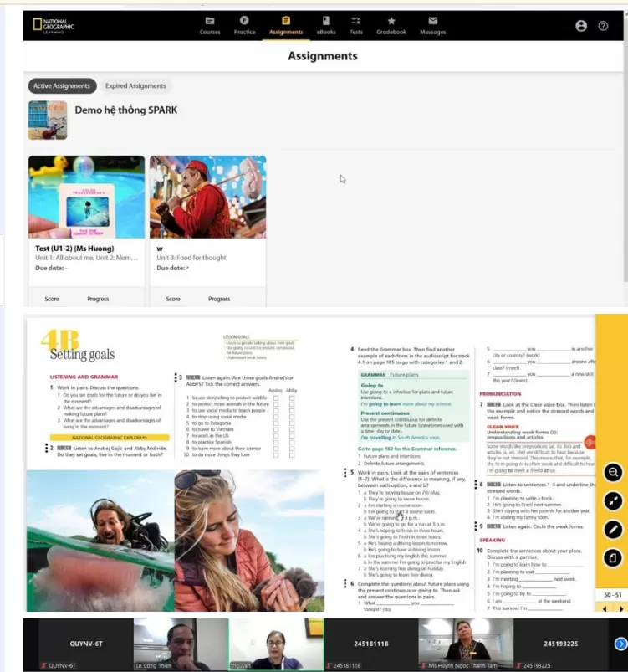
Task: Open the Gradebook star icon
Action: coord(391,25)
